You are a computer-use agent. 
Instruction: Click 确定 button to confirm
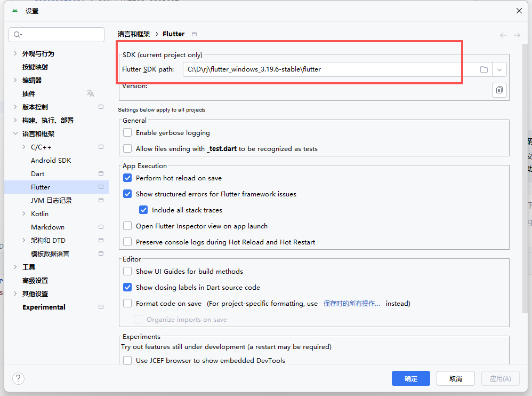click(x=410, y=378)
